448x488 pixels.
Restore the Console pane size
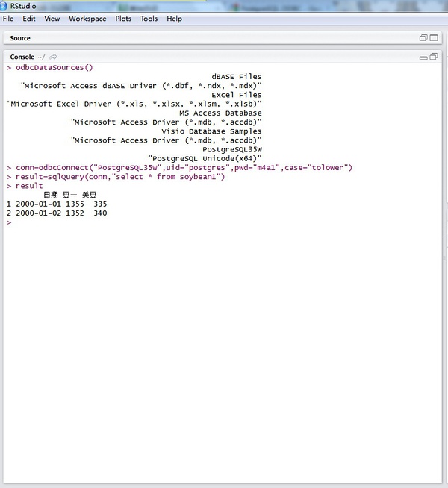point(434,57)
